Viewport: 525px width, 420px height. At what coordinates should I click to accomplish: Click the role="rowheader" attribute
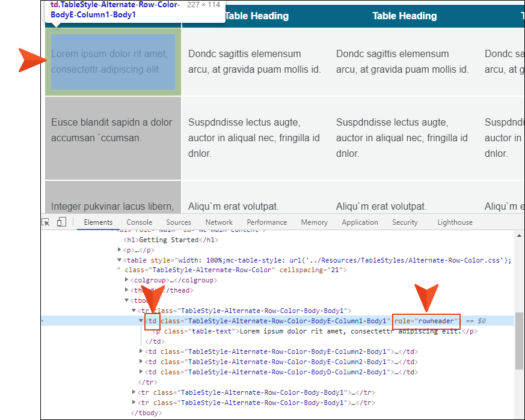[426, 321]
